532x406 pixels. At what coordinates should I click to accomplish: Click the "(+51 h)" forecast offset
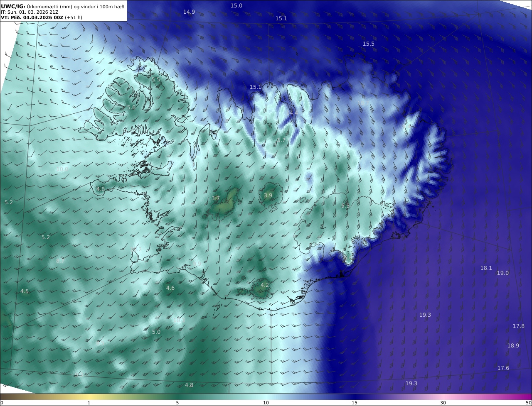click(x=73, y=18)
